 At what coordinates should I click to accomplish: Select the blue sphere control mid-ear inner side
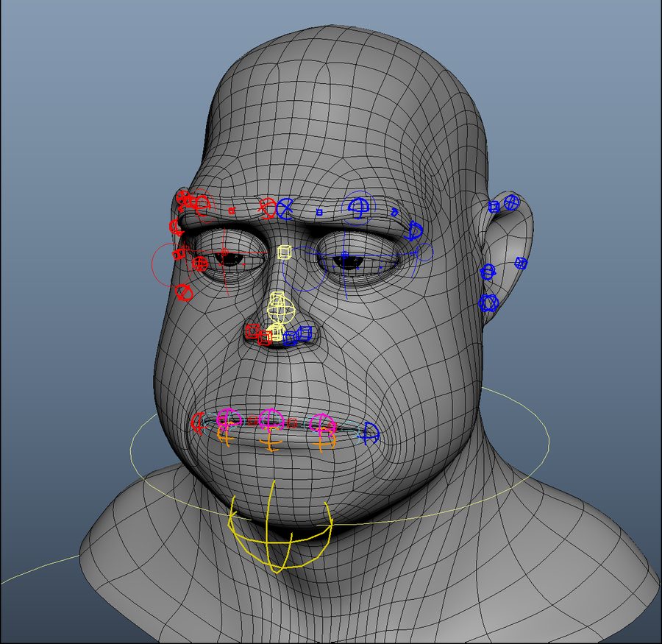[x=488, y=272]
